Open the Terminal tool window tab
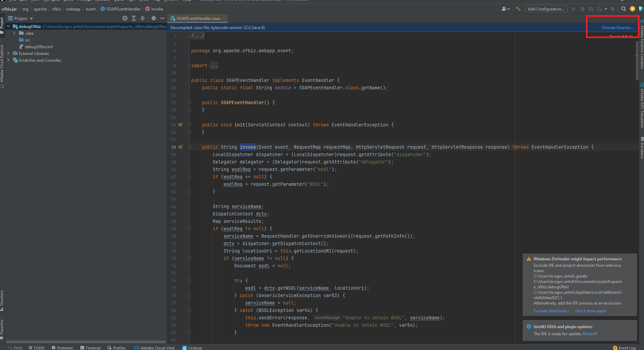This screenshot has width=644, height=350. (x=90, y=348)
